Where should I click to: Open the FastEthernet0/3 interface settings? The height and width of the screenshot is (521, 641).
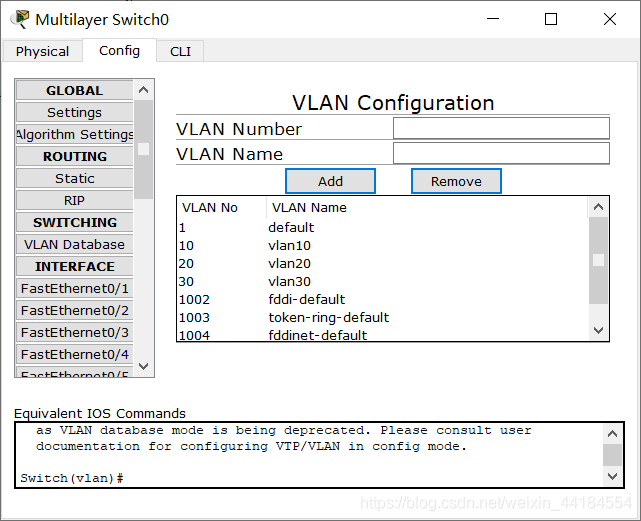pyautogui.click(x=74, y=332)
